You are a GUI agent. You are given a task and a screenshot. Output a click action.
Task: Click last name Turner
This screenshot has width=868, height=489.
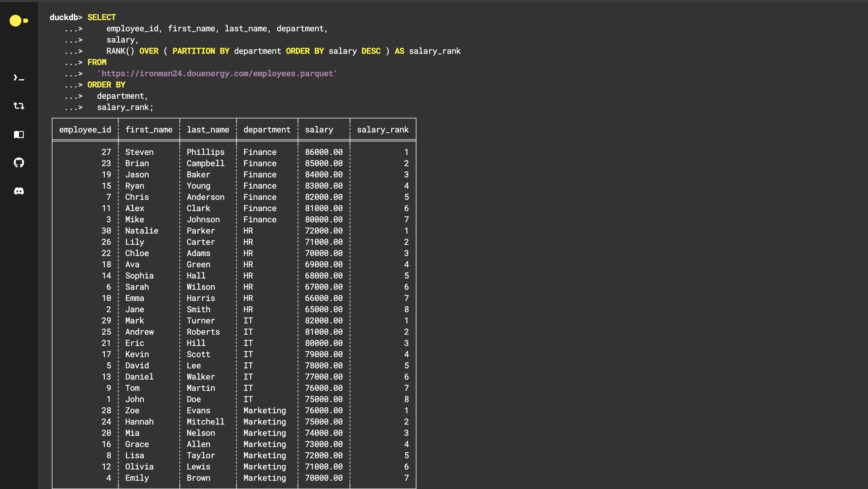[201, 321]
